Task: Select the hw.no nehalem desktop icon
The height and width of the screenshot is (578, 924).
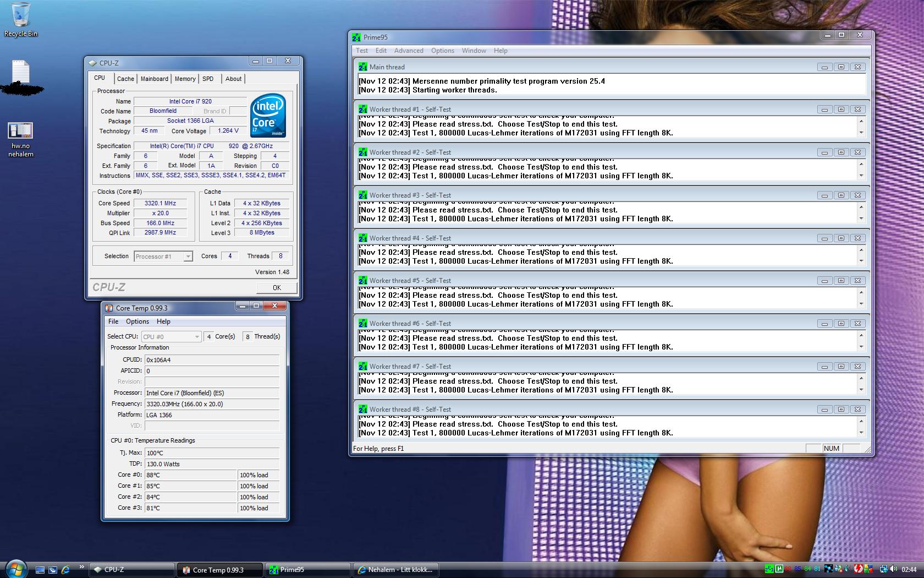Action: point(21,139)
